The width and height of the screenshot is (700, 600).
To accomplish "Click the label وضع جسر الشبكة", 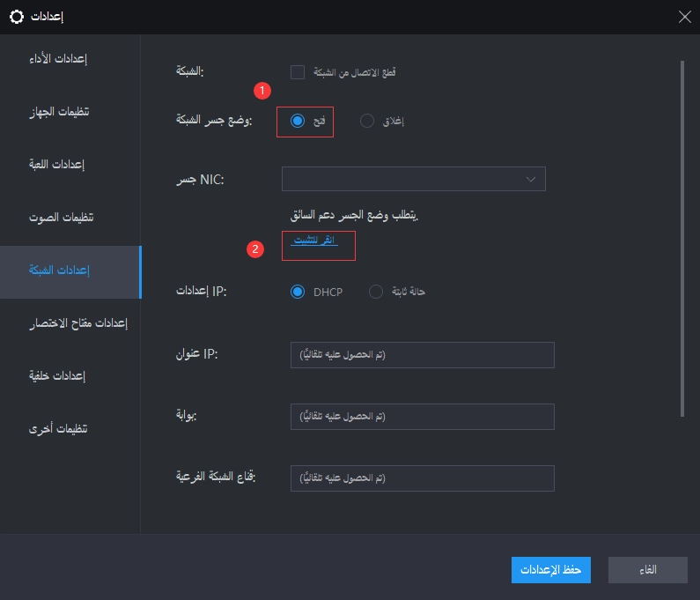I will [214, 120].
